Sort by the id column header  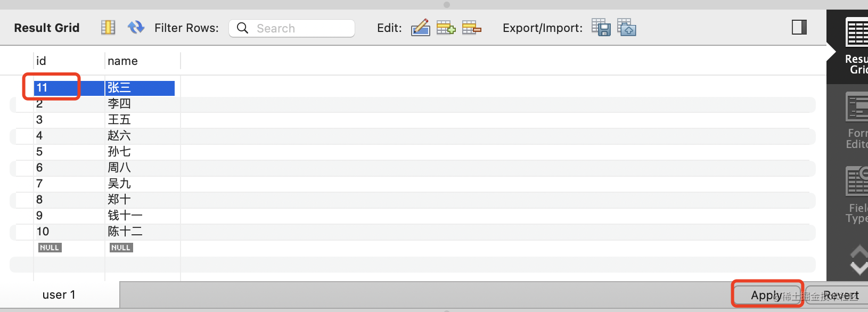(69, 61)
